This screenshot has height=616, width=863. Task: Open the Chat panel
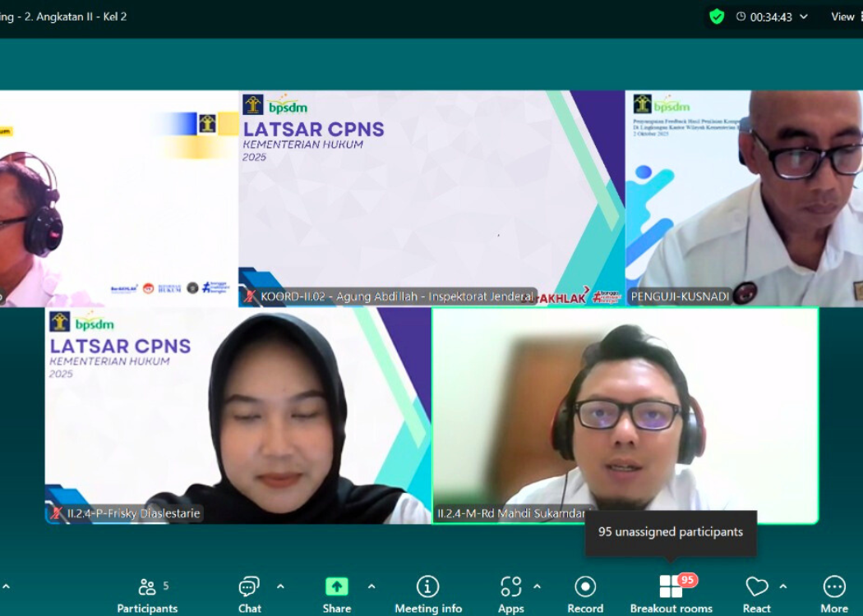click(x=249, y=595)
